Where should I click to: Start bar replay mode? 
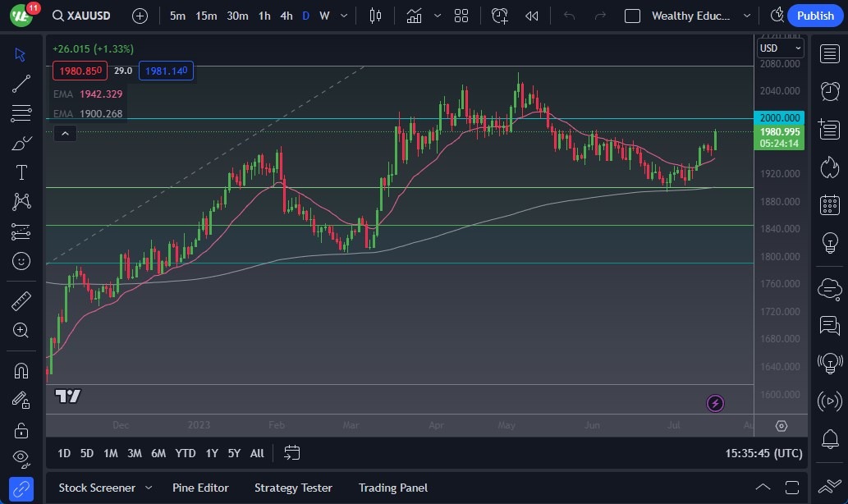(x=532, y=16)
